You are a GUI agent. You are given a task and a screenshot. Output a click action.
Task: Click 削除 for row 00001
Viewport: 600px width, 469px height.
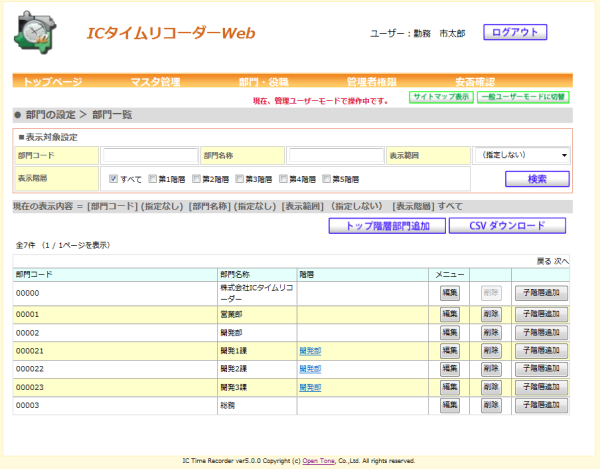coord(491,314)
